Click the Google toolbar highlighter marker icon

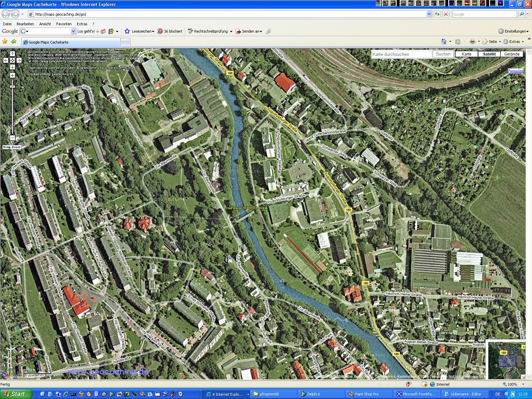pos(268,31)
